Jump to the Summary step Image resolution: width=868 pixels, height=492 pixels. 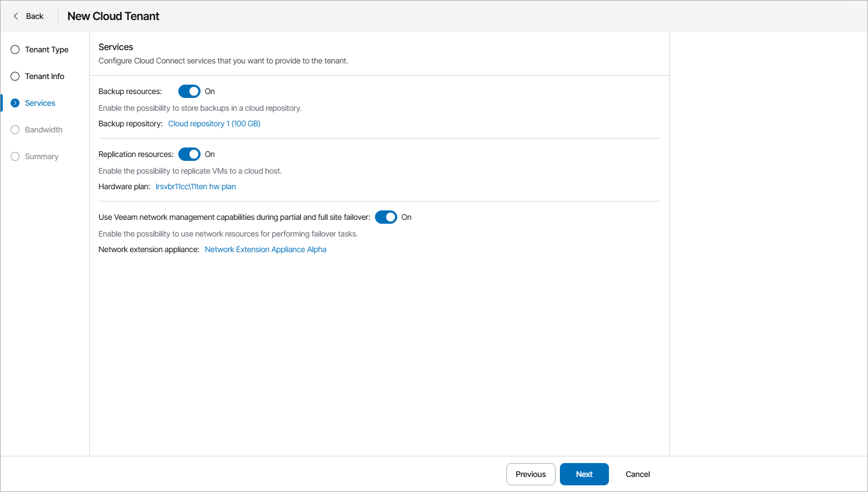coord(42,156)
